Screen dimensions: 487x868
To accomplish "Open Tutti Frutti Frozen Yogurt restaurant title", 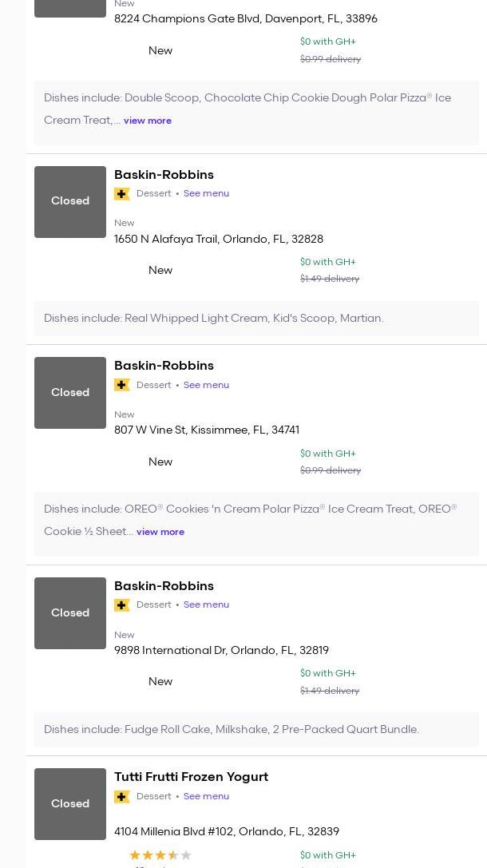I will (191, 777).
